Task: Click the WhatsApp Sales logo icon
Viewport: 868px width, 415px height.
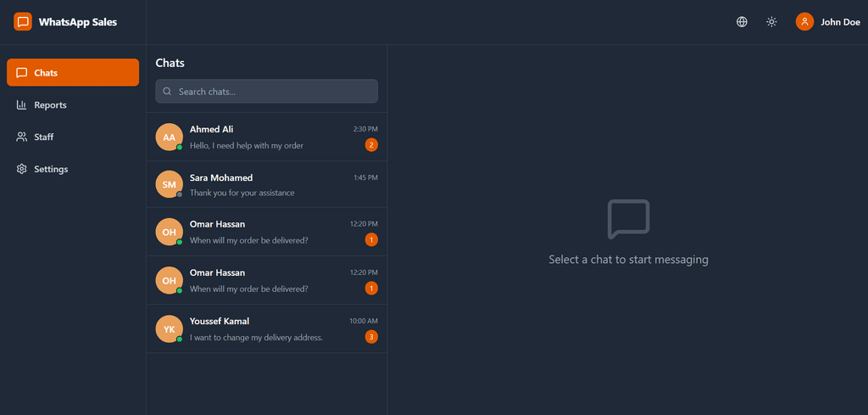Action: click(x=23, y=22)
